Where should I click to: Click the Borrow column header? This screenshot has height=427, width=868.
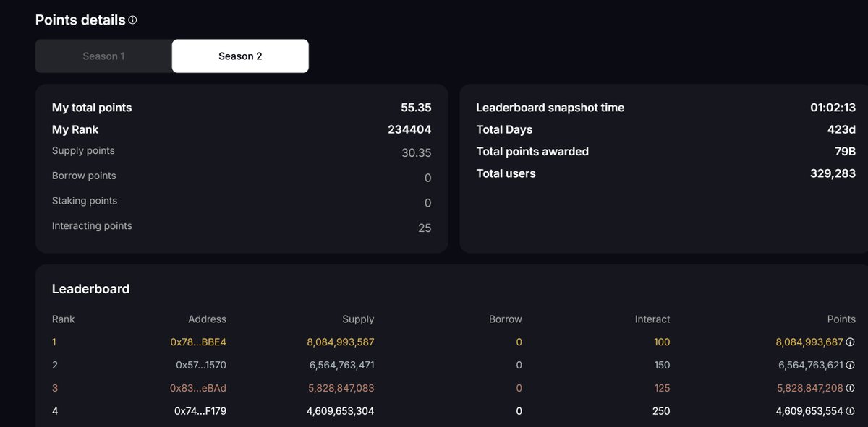(x=506, y=319)
